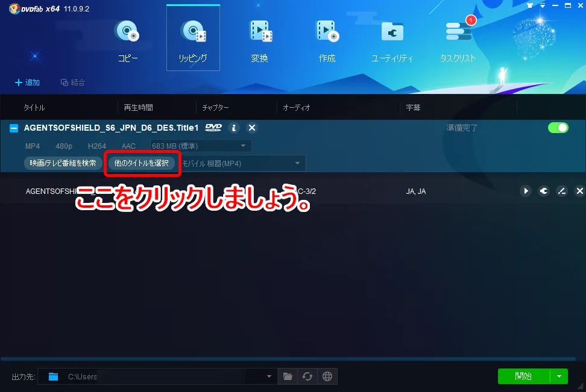This screenshot has width=586, height=392.
Task: Click the output path field C:\Users
Action: (x=157, y=376)
